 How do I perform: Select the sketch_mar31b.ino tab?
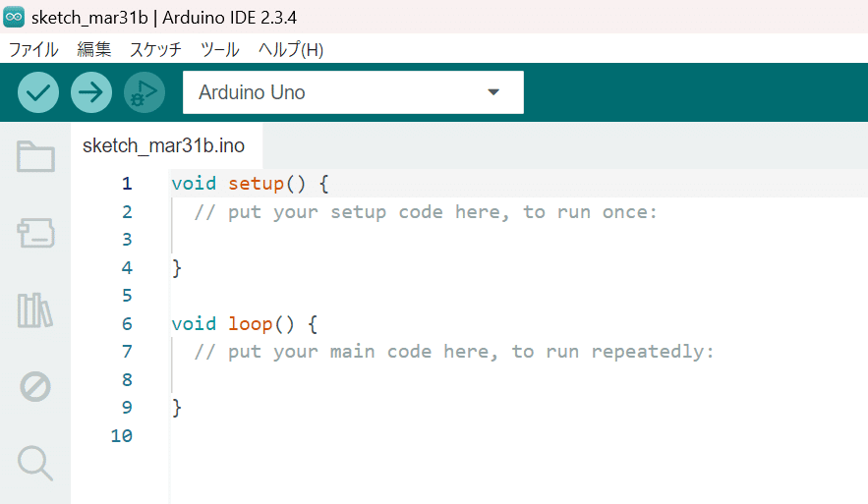tap(164, 145)
